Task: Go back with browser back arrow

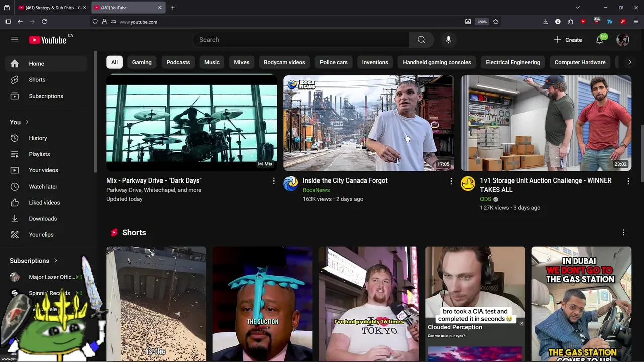Action: tap(20, 22)
